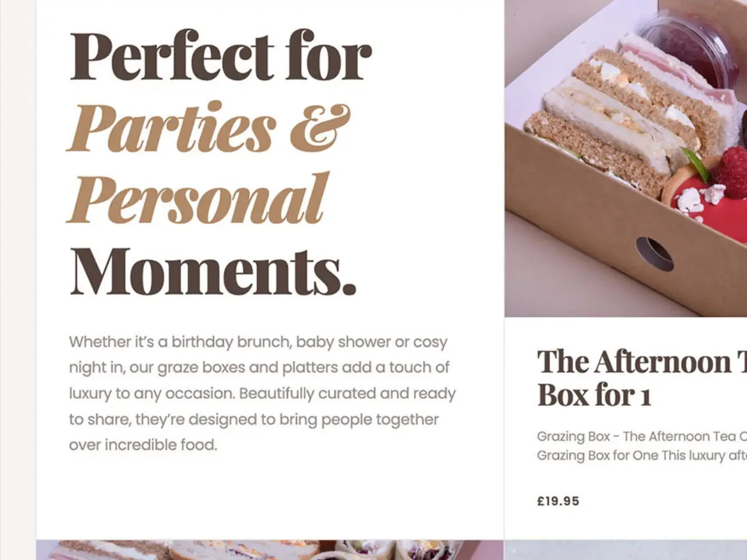Open the sandwich platter image at bottom left
This screenshot has width=747, height=560.
(x=270, y=550)
